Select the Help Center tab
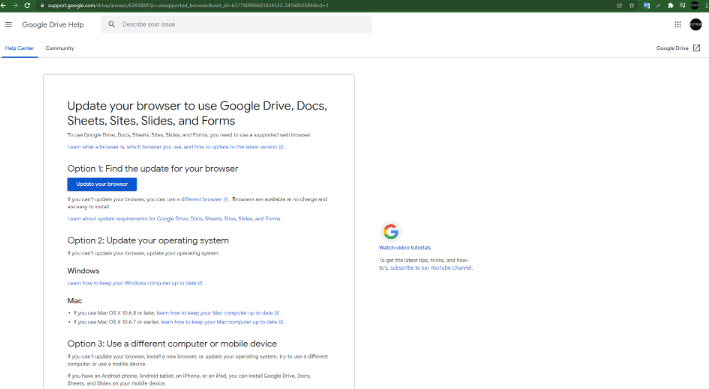This screenshot has height=389, width=709. click(19, 48)
